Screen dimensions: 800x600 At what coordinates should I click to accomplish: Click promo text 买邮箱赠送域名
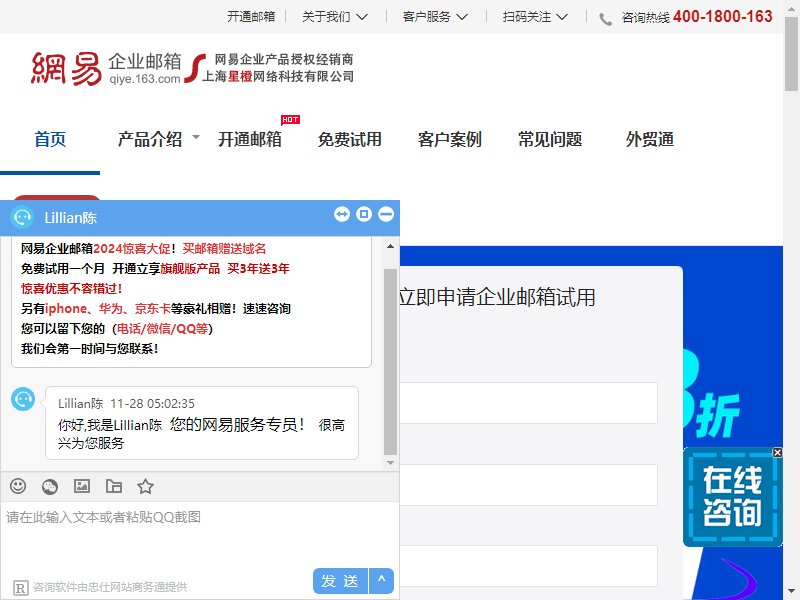224,248
